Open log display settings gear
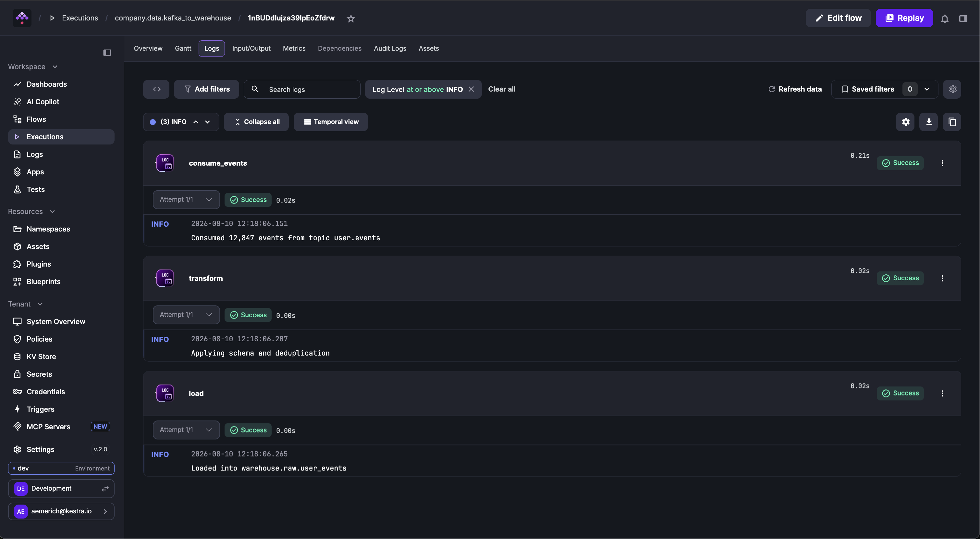This screenshot has height=539, width=980. point(905,122)
